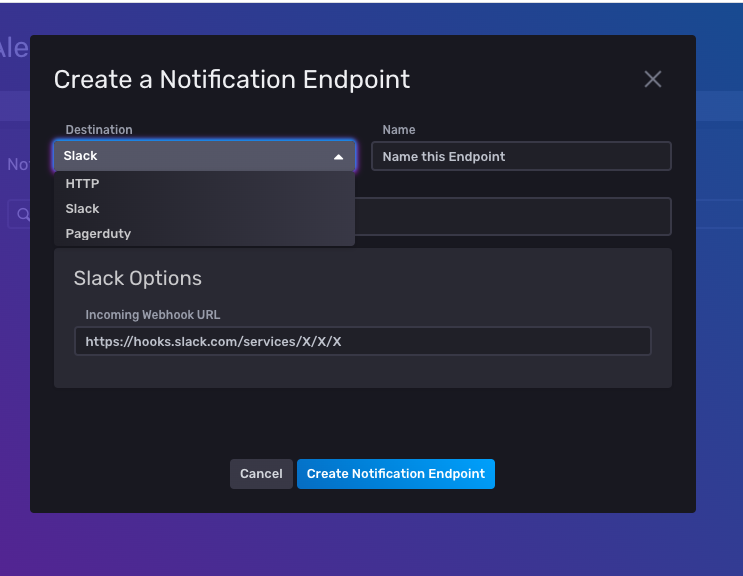743x576 pixels.
Task: Choose Slack option in the dropdown list
Action: click(204, 209)
